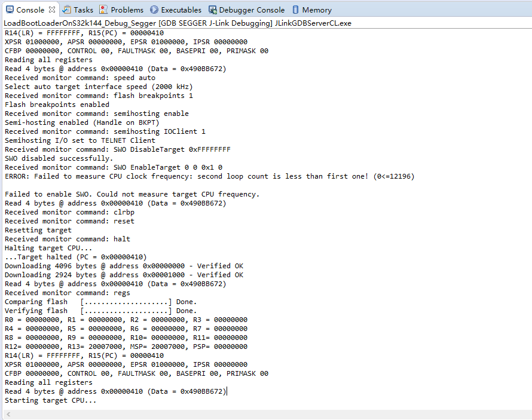Screen dimensions: 532x420
Task: Click the Memory tab chip icon
Action: coord(295,10)
